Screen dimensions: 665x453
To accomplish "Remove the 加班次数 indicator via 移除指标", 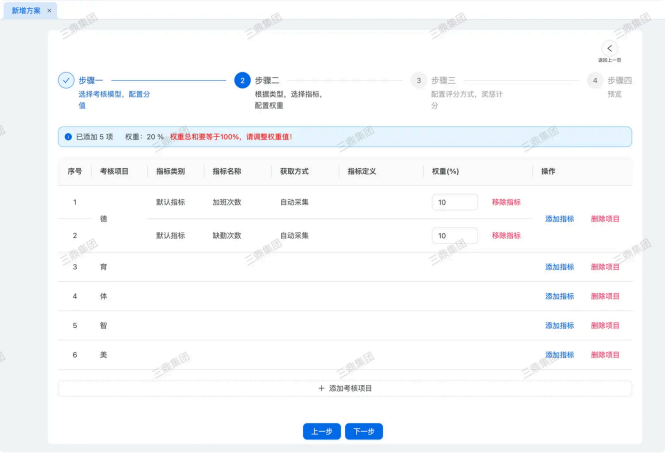I will (506, 202).
